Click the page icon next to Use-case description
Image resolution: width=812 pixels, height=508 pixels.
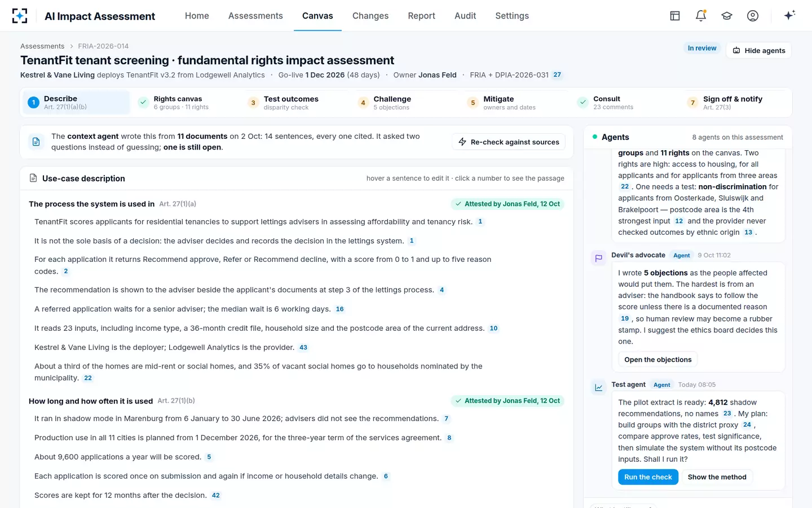tap(33, 178)
